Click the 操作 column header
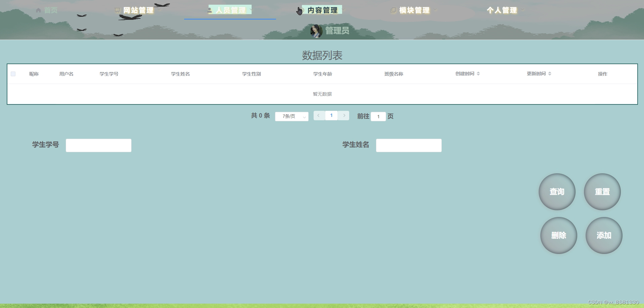The image size is (644, 308). (x=603, y=74)
